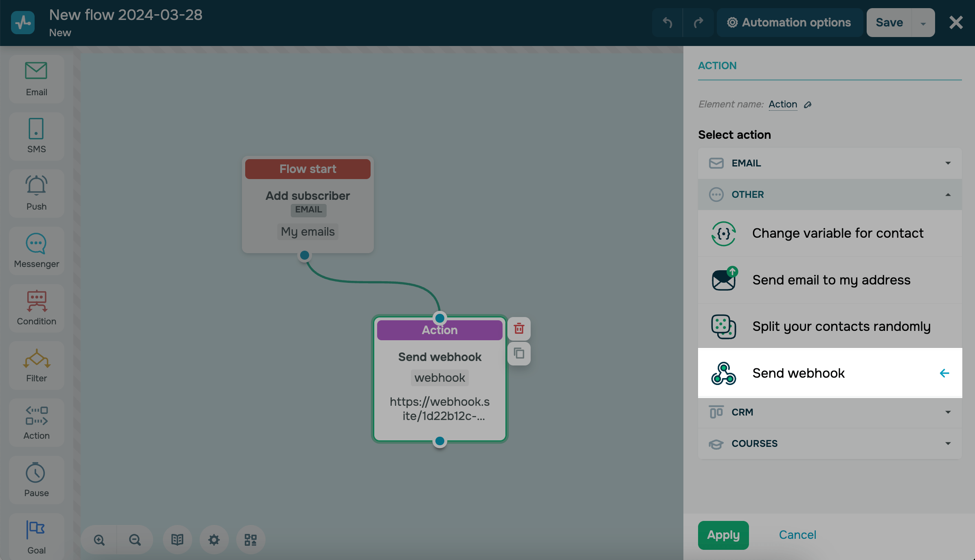Expand the EMAIL action category
Screen dimensions: 975x560
(x=830, y=163)
